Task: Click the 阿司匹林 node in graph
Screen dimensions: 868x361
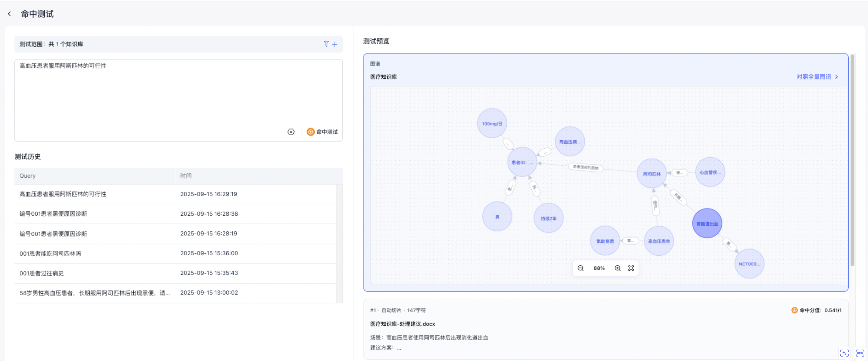Action: click(x=651, y=174)
